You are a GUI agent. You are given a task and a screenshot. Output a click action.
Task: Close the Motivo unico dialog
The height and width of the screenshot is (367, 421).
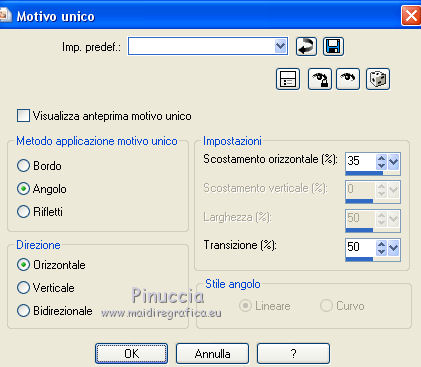pyautogui.click(x=411, y=16)
